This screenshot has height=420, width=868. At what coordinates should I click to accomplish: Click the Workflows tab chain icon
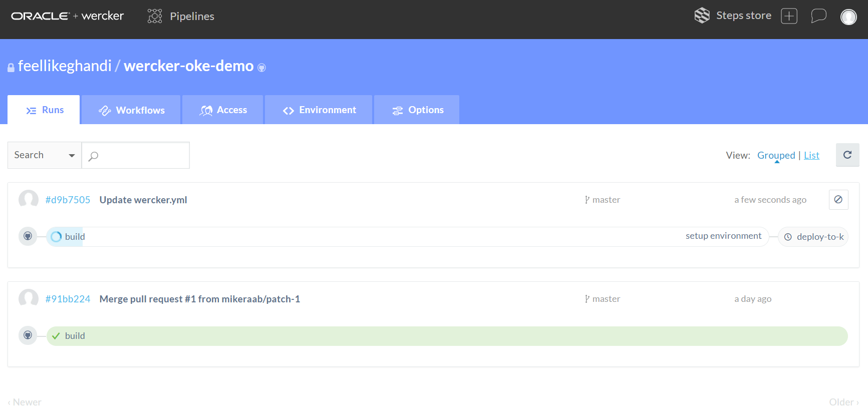pyautogui.click(x=105, y=111)
